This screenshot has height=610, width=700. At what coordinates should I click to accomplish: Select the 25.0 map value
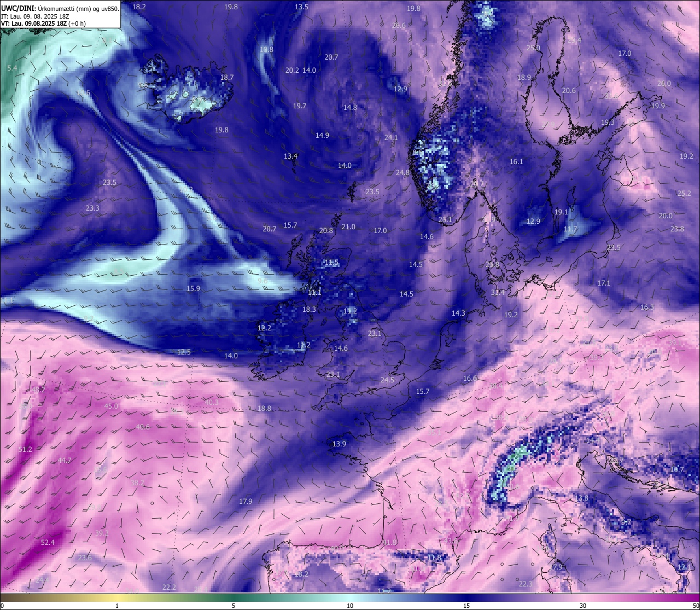tap(533, 48)
